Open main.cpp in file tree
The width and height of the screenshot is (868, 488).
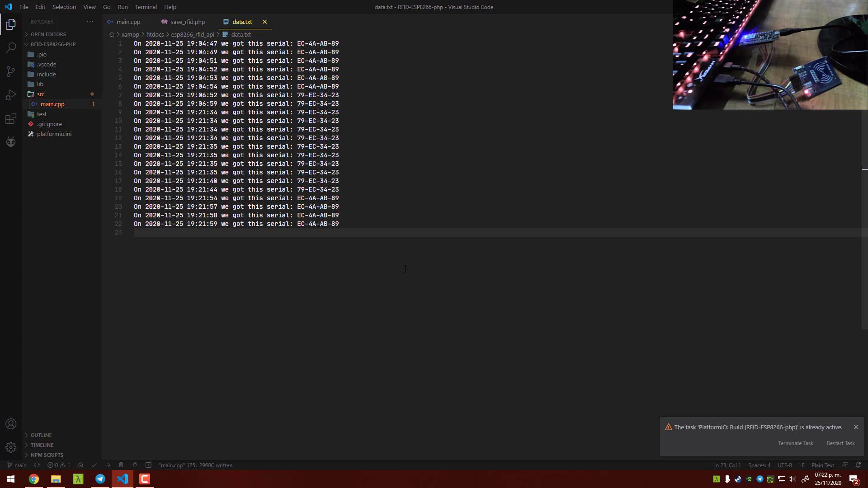(x=52, y=104)
